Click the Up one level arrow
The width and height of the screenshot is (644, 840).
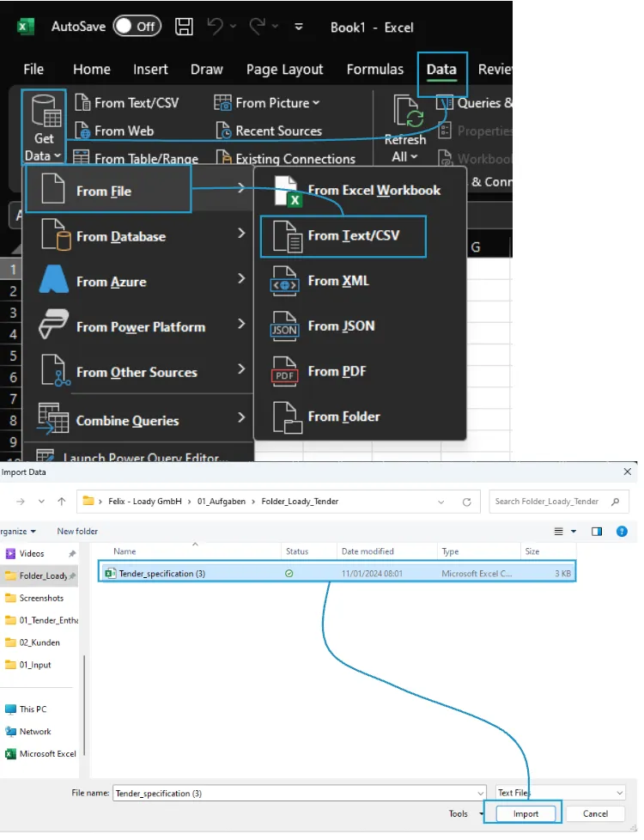[62, 502]
